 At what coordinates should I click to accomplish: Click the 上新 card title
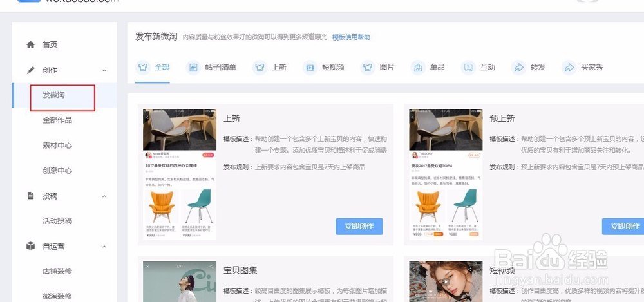coord(232,118)
